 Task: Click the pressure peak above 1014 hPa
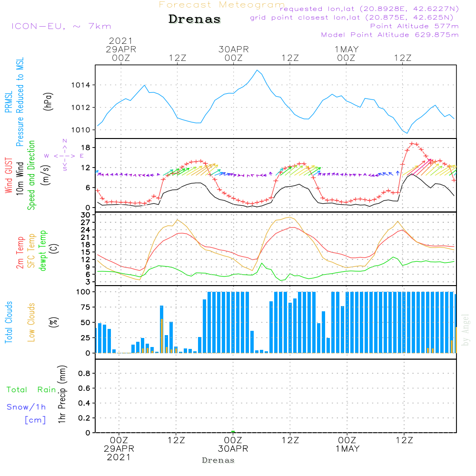(257, 70)
